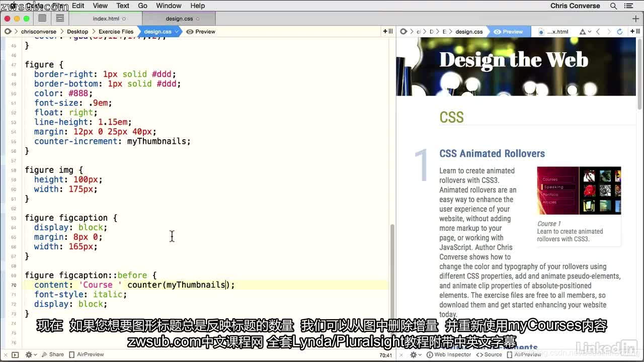The width and height of the screenshot is (644, 362).
Task: Select design.css in the right pane path bar
Action: tap(469, 31)
